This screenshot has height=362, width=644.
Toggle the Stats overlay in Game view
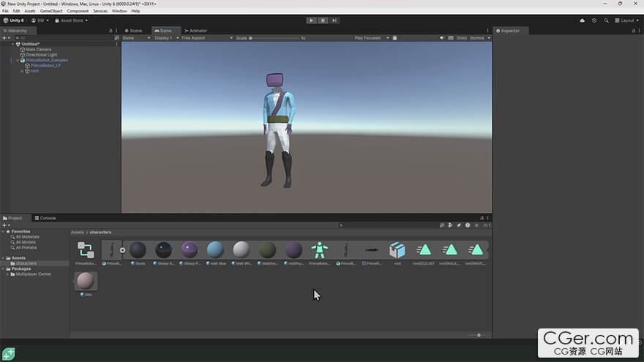pos(461,38)
